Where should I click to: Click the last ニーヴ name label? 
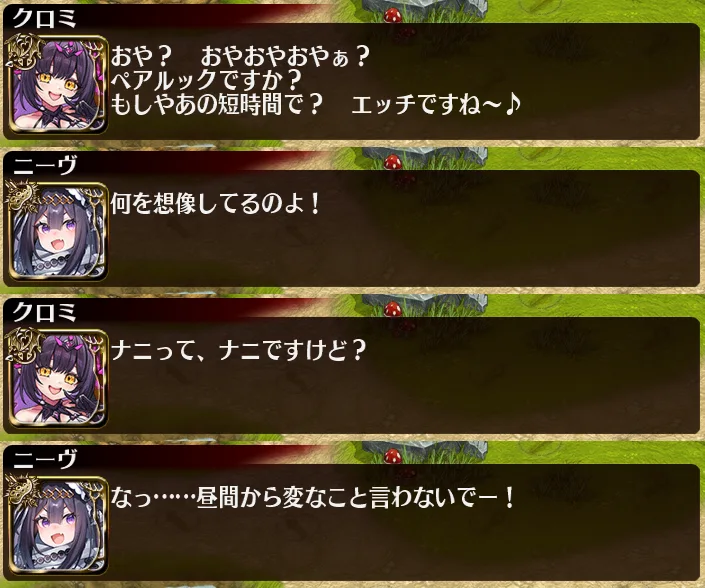(44, 459)
